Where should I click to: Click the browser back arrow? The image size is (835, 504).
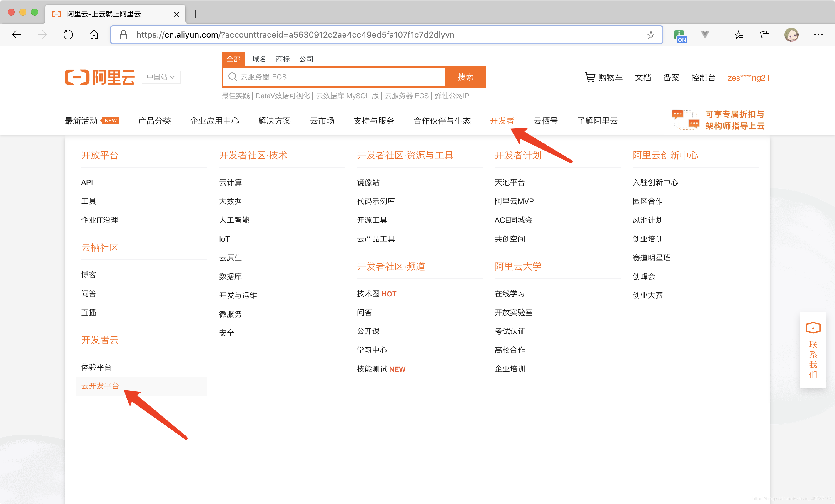click(16, 35)
